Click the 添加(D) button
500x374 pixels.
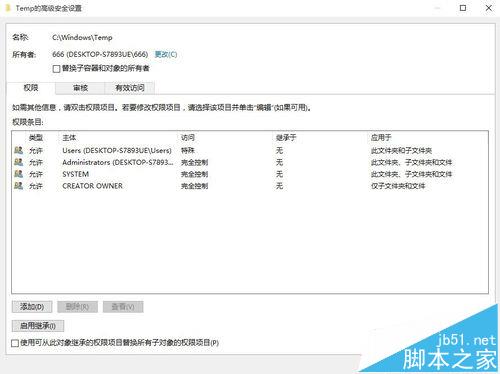click(x=32, y=307)
